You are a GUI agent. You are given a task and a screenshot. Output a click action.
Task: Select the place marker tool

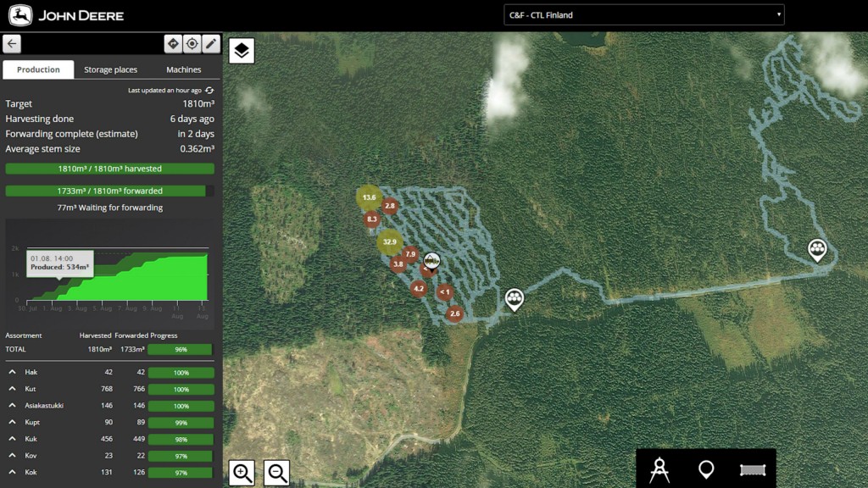(706, 469)
